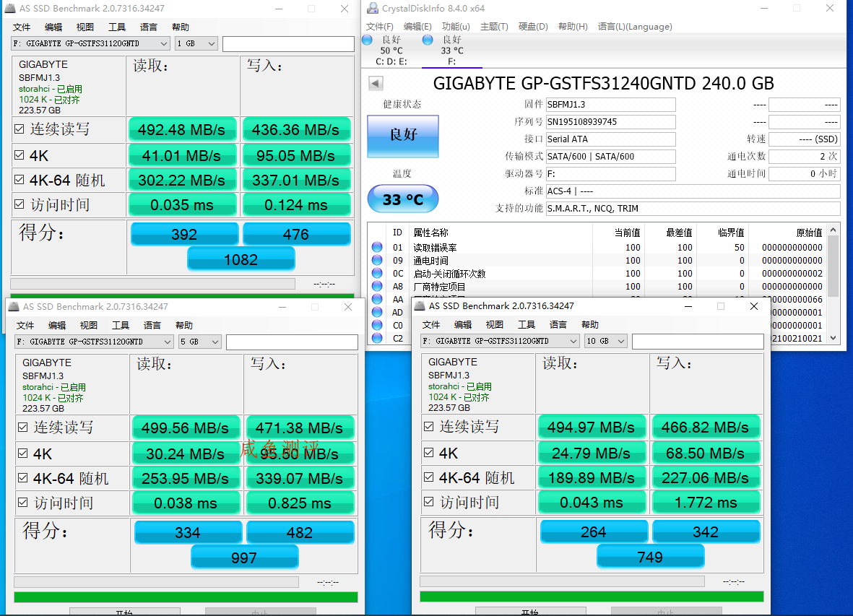Toggle 4K-64 随机 in the 10 GB AS SSD window
This screenshot has width=853, height=616.
(x=429, y=477)
